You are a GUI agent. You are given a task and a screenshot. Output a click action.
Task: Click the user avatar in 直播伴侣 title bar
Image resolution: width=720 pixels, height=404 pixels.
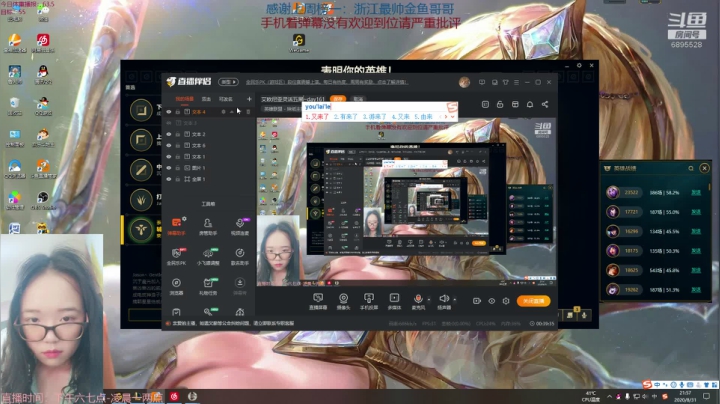(464, 82)
